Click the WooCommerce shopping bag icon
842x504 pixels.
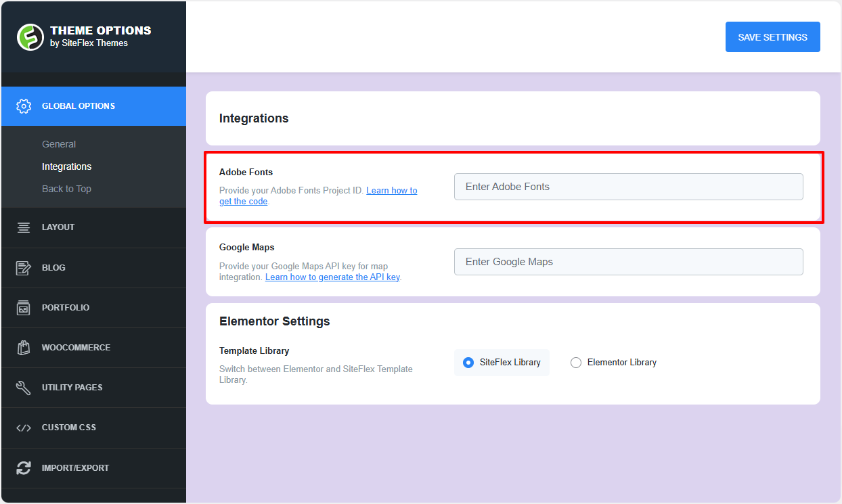click(24, 348)
